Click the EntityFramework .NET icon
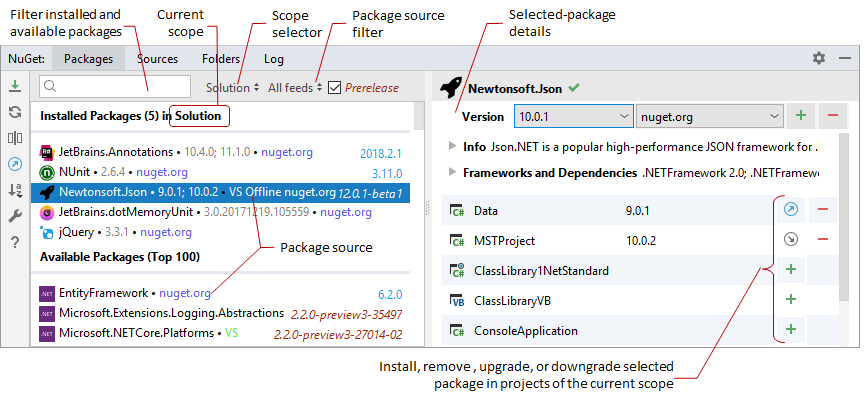Viewport: 868px width, 398px height. [46, 293]
